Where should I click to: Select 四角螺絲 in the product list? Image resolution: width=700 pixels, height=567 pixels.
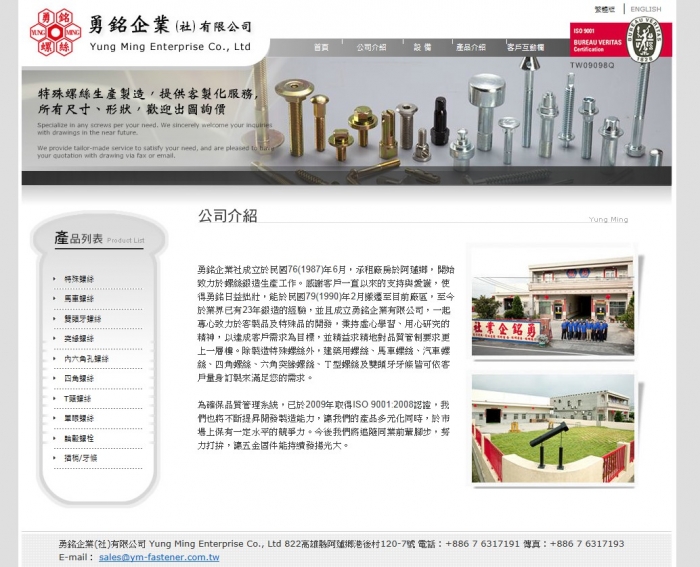click(79, 379)
